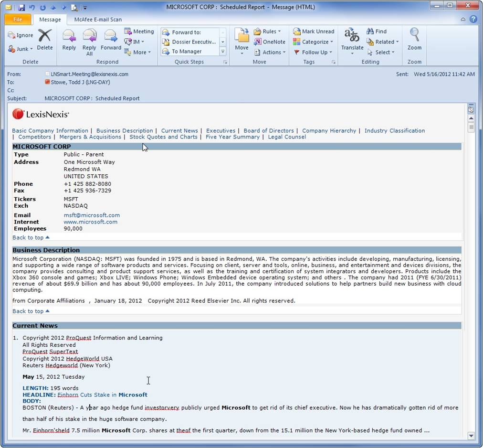Click the LexisNexis logo
Viewport: 483px width, 448px height.
(41, 114)
